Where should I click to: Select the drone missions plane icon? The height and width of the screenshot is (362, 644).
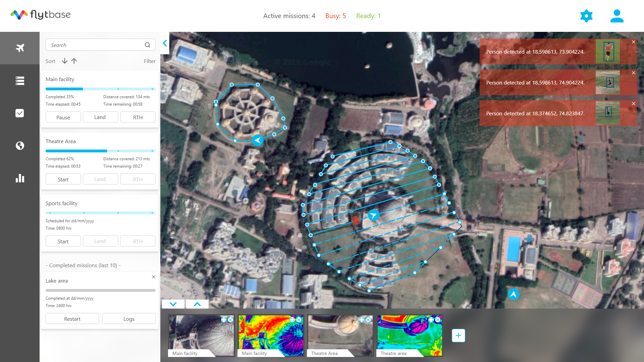pyautogui.click(x=20, y=48)
